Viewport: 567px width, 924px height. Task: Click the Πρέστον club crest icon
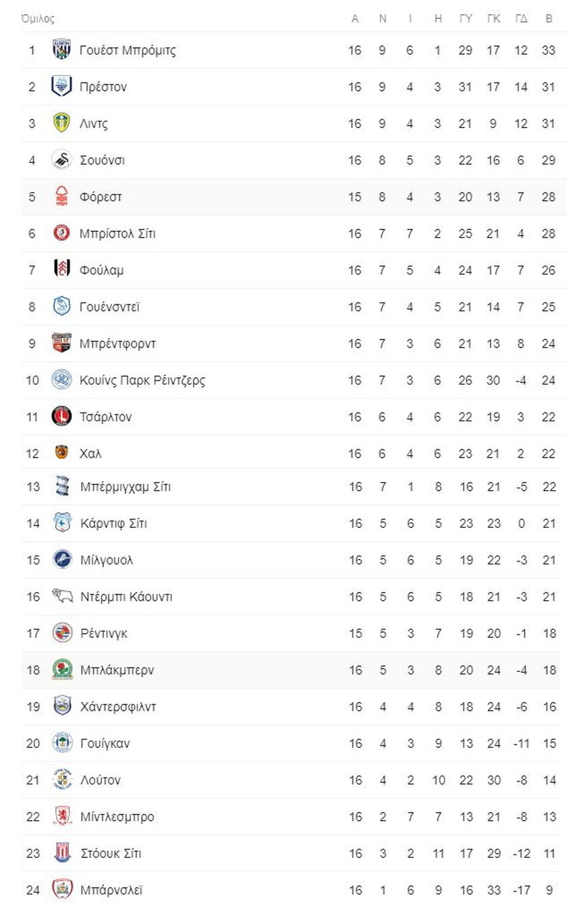[61, 86]
